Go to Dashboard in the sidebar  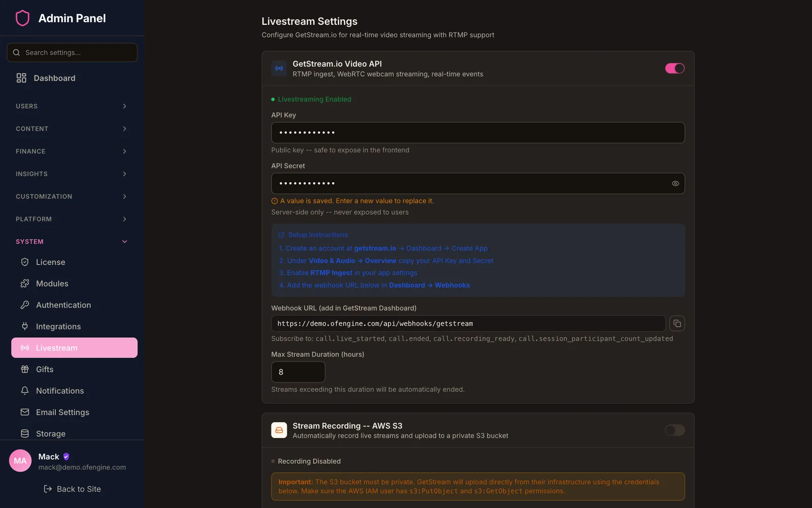point(72,78)
